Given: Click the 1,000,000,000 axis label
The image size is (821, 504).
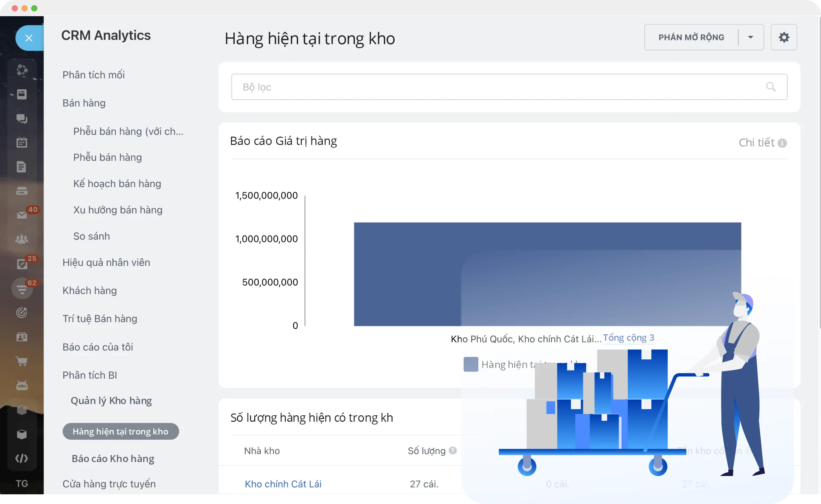Looking at the screenshot, I should point(266,239).
